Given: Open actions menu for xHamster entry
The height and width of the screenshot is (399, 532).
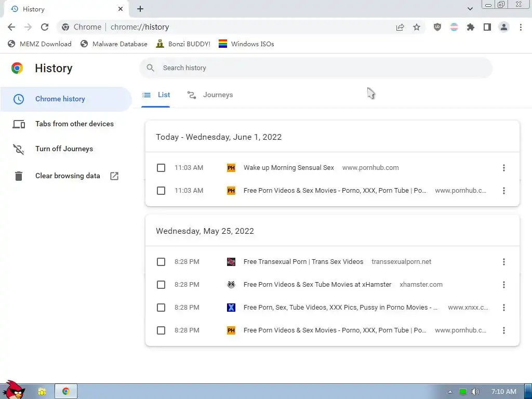Looking at the screenshot, I should (504, 285).
